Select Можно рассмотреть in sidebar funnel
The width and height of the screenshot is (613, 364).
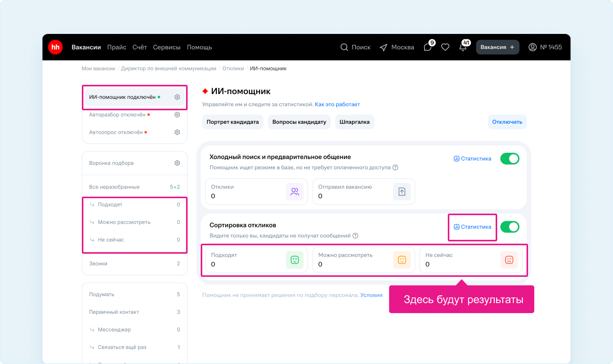click(x=124, y=222)
